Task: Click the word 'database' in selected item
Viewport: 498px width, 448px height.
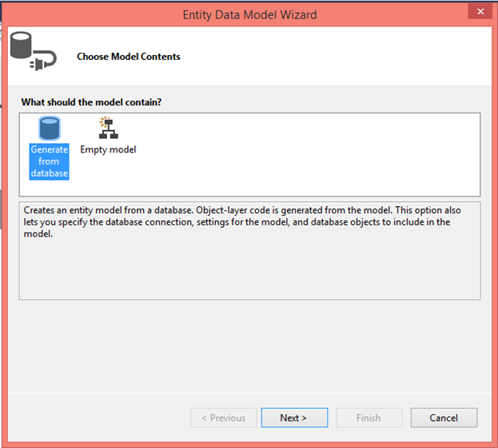Action: [50, 173]
